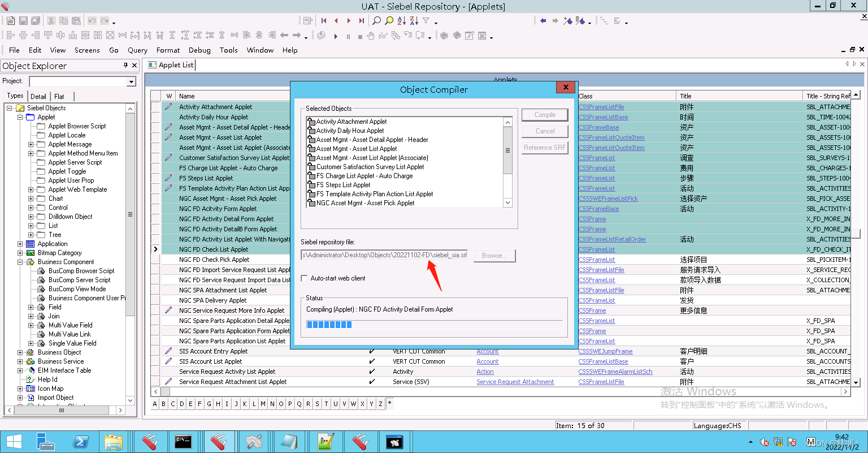The height and width of the screenshot is (453, 868).
Task: Click the Object Explorer vertical scrollbar
Action: pyautogui.click(x=130, y=254)
